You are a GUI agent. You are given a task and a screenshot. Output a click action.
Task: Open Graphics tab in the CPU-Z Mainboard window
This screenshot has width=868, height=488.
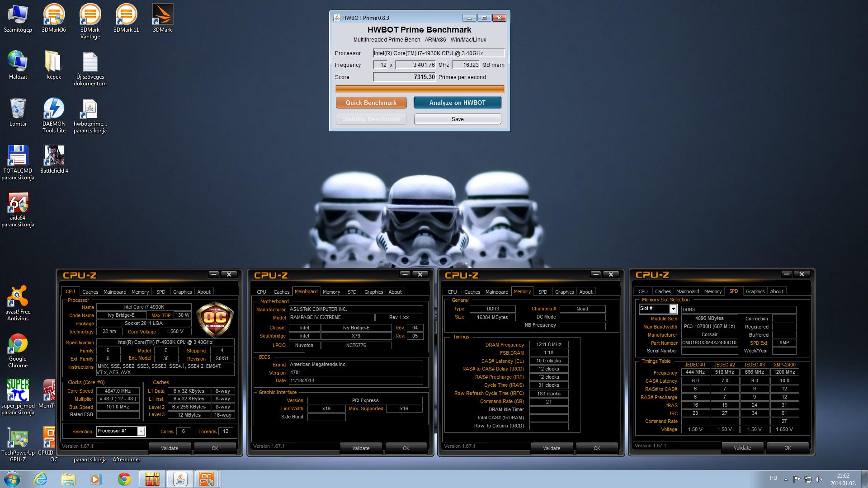(373, 292)
